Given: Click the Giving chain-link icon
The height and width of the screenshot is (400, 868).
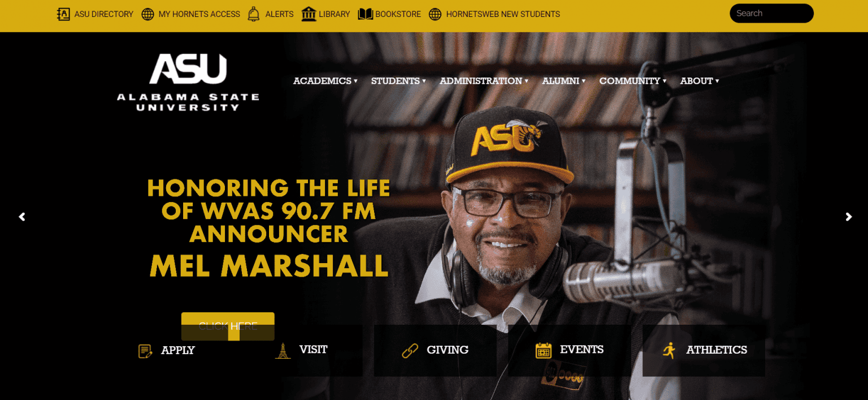Looking at the screenshot, I should [x=410, y=351].
